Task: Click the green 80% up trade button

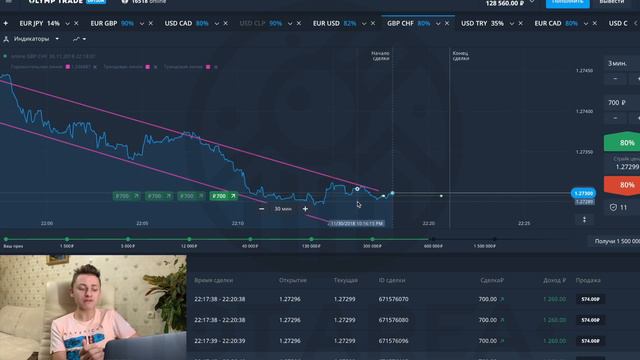Action: click(x=622, y=142)
